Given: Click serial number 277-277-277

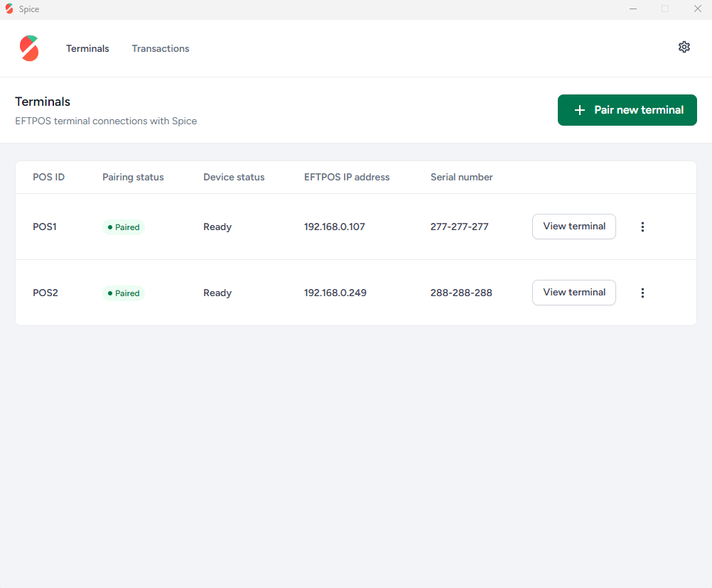Looking at the screenshot, I should pos(460,227).
